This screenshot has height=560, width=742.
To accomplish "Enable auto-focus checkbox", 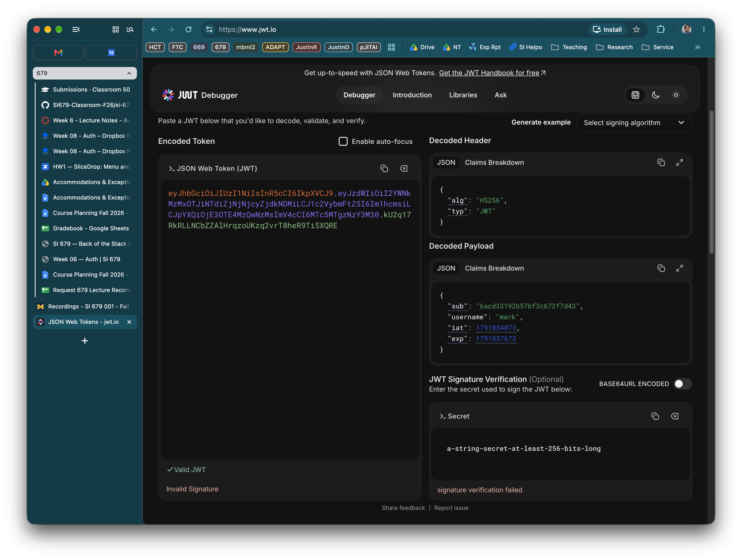I will click(x=343, y=141).
